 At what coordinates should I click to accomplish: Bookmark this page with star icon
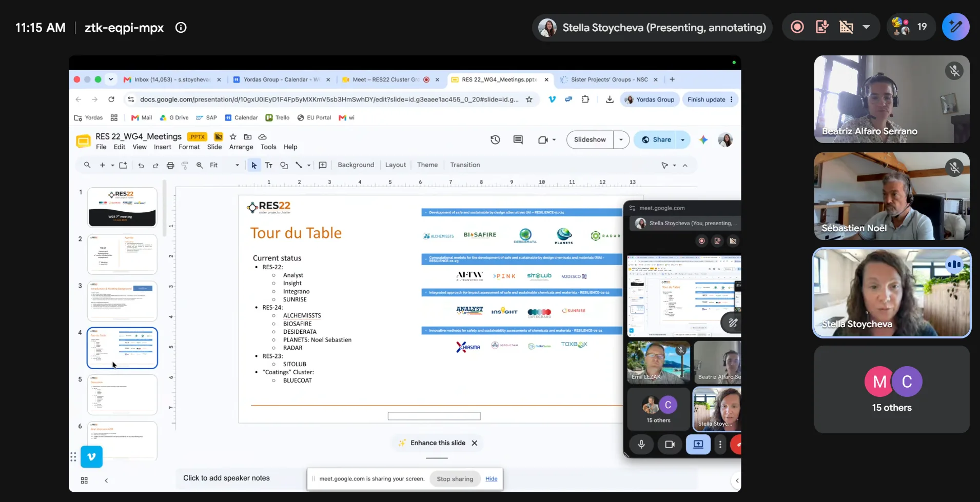[529, 99]
